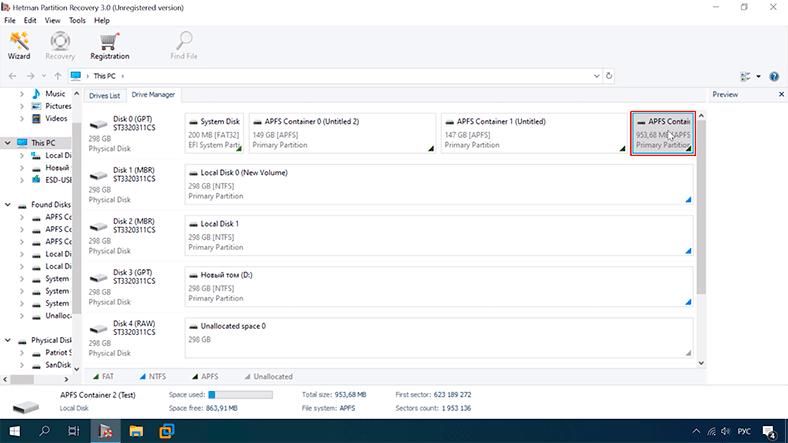Select APFS Container 0 (Untitled 2)

tap(342, 133)
